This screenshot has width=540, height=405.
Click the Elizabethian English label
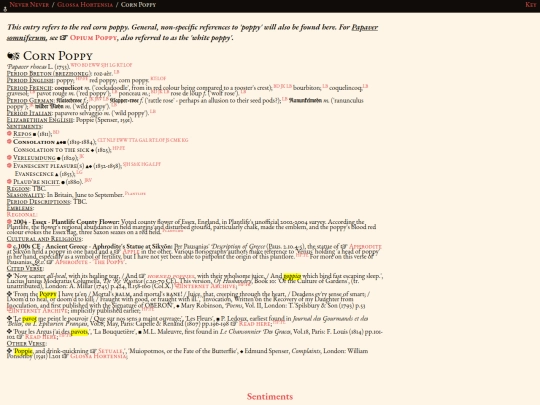coord(40,120)
